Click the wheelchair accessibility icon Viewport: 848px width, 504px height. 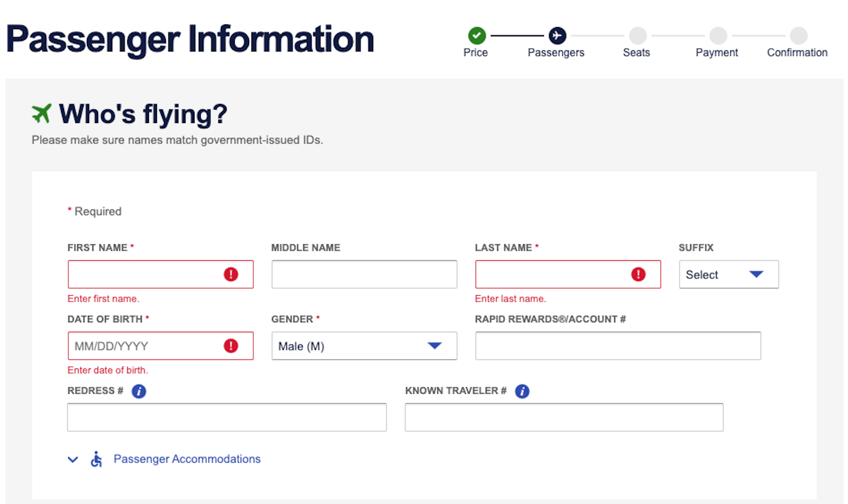(96, 459)
